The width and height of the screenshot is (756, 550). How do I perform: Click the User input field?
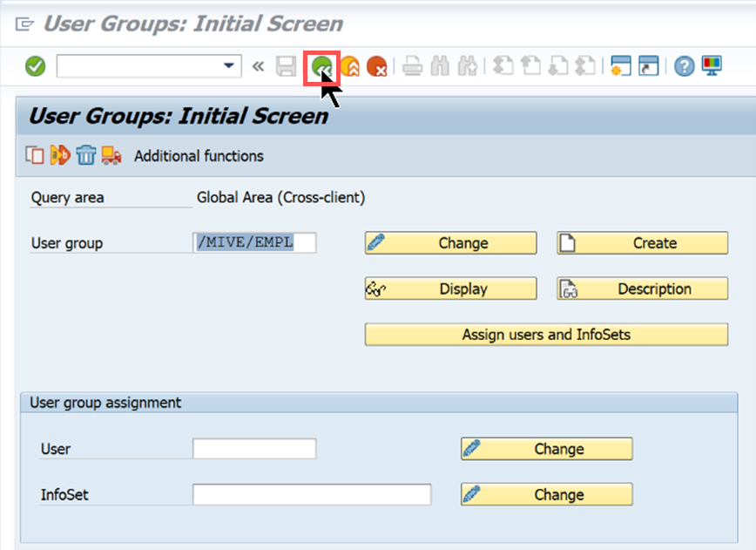click(254, 449)
